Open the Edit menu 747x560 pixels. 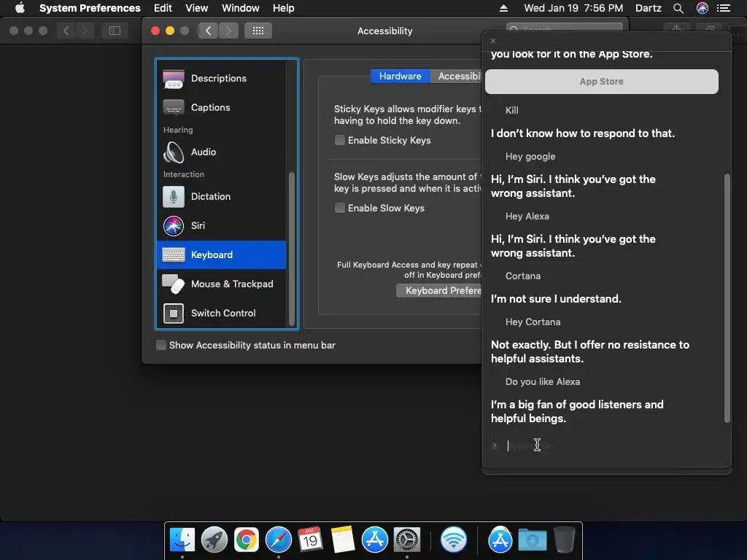[163, 8]
